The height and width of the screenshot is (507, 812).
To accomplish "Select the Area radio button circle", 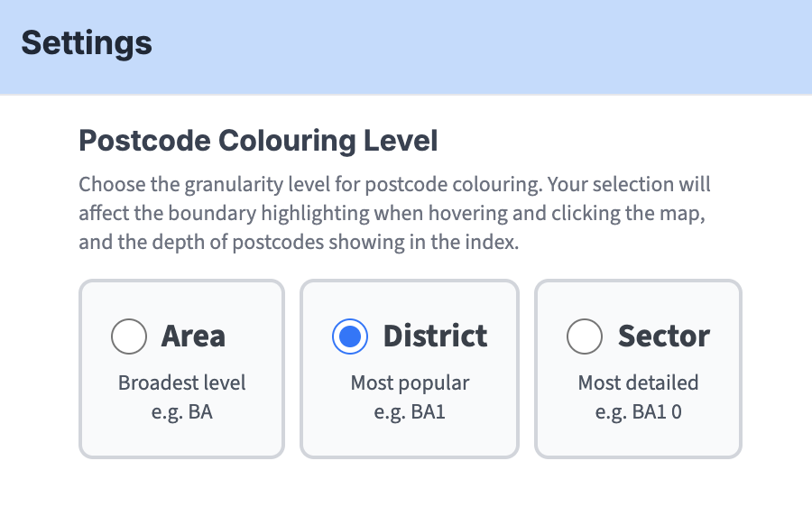I will [129, 336].
